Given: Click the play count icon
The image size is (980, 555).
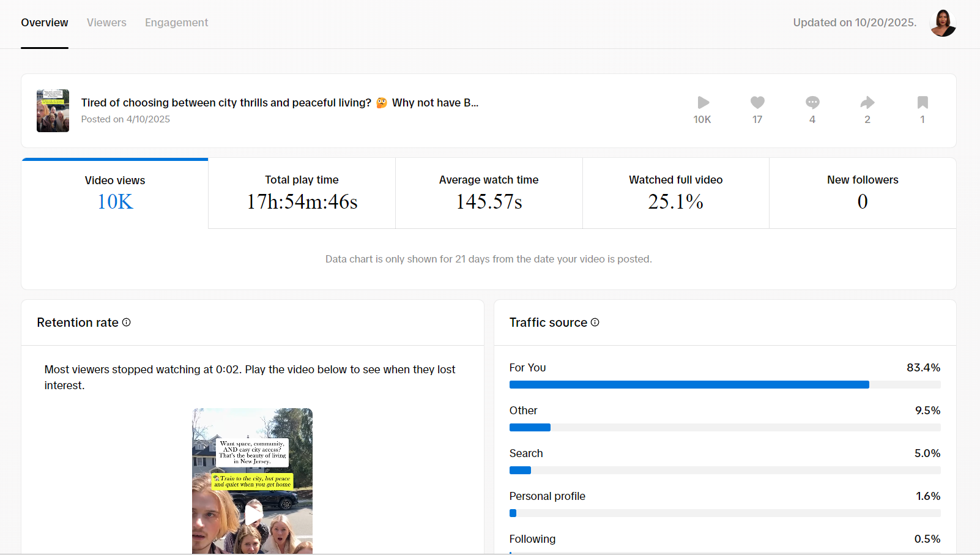Looking at the screenshot, I should pyautogui.click(x=703, y=103).
